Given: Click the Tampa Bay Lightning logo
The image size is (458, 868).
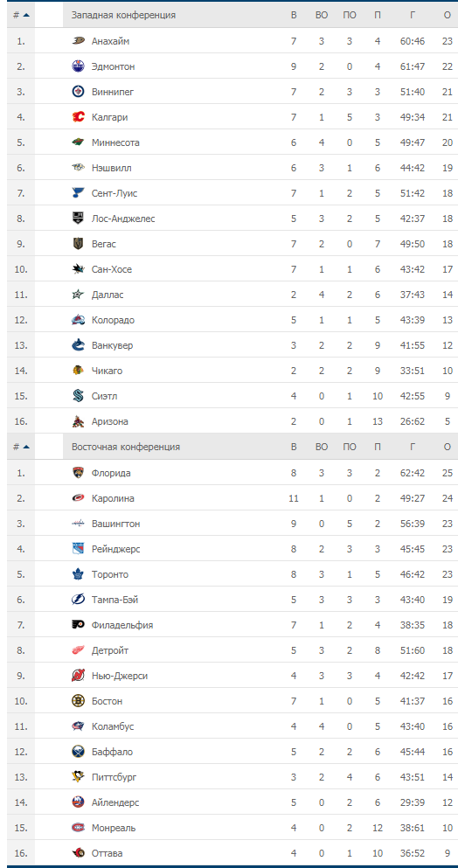Looking at the screenshot, I should coord(78,600).
